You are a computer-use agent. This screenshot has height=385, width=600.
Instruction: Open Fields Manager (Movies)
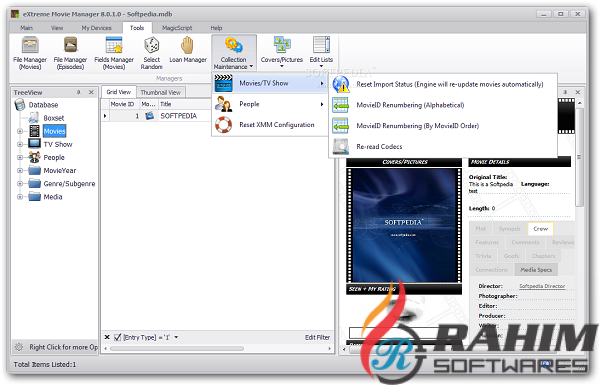tap(114, 53)
